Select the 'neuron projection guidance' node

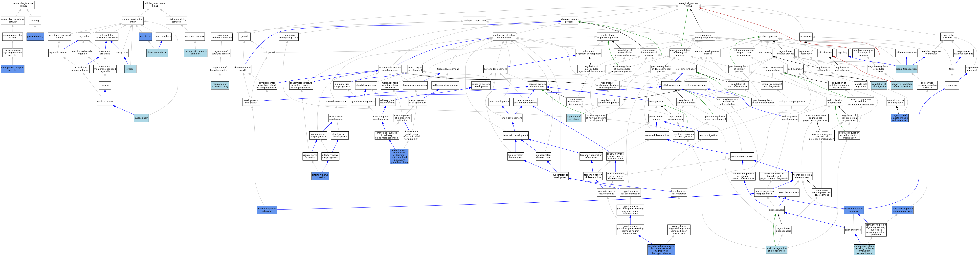point(854,210)
